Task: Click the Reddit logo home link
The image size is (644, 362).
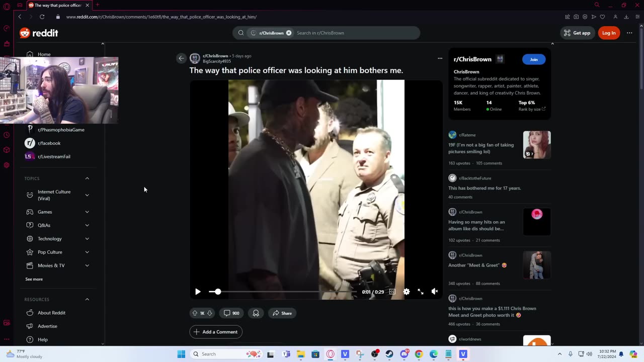Action: (x=39, y=33)
